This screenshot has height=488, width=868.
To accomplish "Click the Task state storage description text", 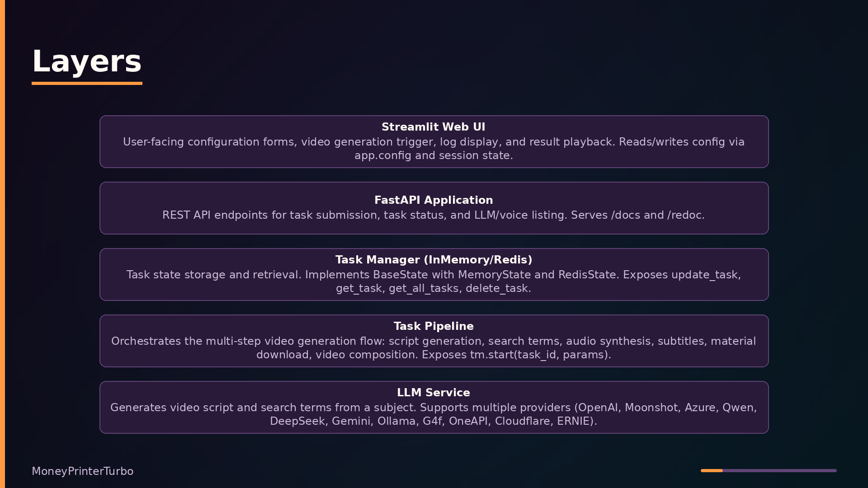I will (434, 282).
